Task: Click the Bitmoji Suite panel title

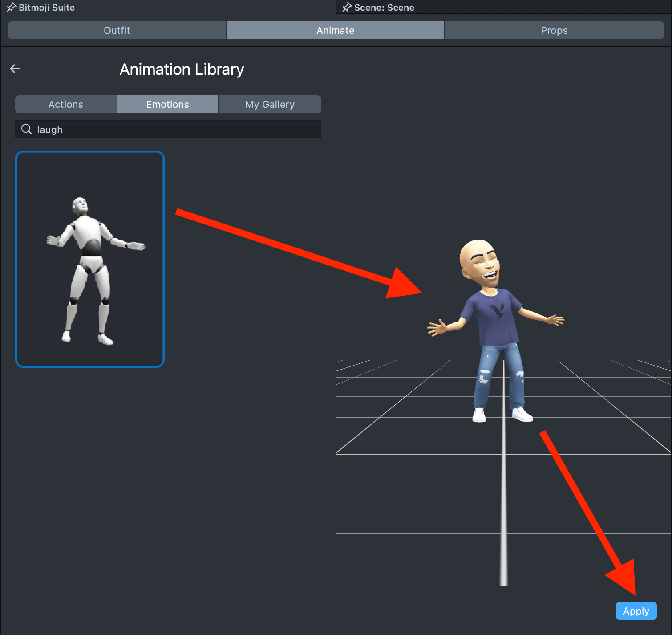Action: click(47, 7)
